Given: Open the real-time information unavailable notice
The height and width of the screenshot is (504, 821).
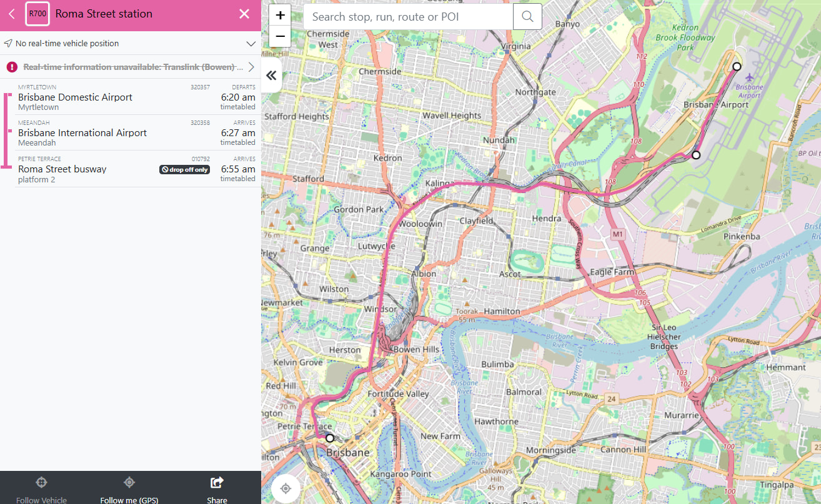Looking at the screenshot, I should click(130, 67).
